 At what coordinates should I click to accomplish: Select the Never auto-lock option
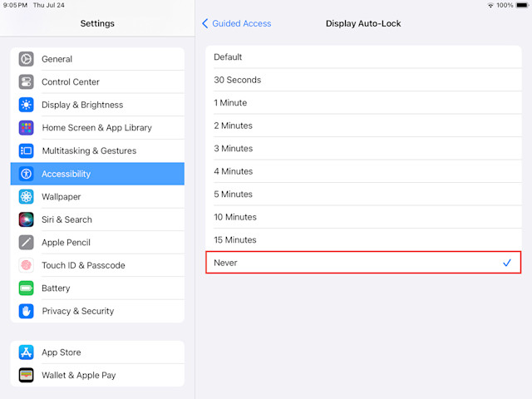coord(363,263)
